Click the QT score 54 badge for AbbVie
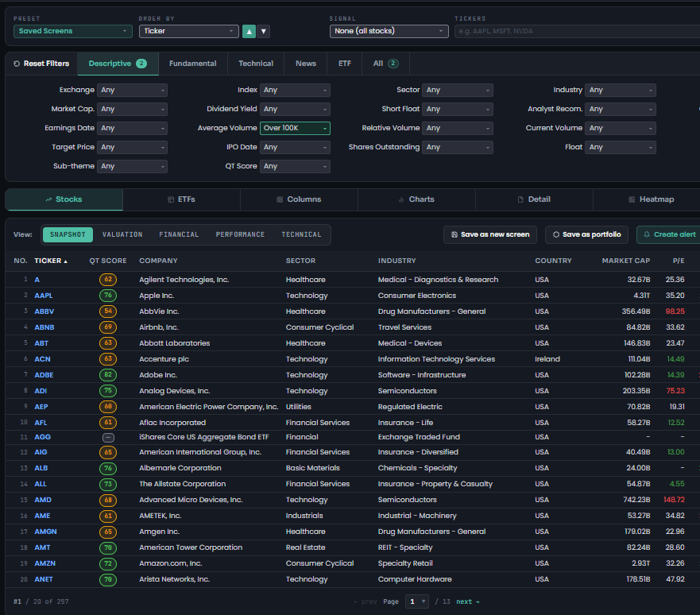This screenshot has width=700, height=615. pos(108,311)
